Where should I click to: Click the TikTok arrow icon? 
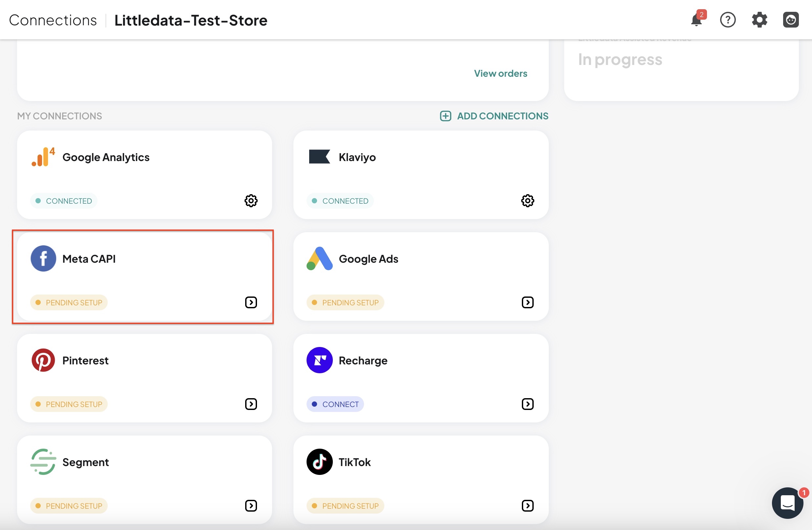coord(527,505)
